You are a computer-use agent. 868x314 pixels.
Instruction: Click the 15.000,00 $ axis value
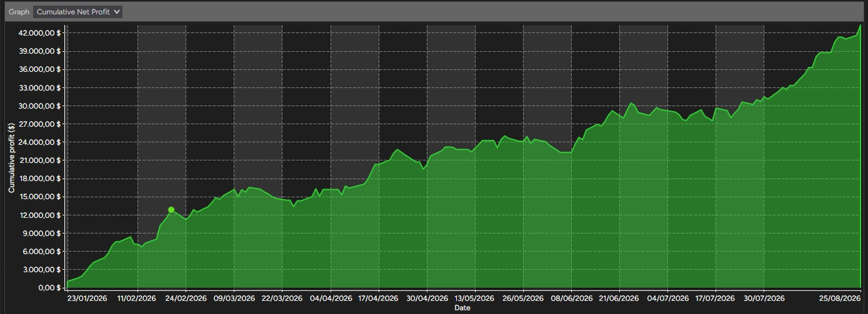[x=40, y=197]
